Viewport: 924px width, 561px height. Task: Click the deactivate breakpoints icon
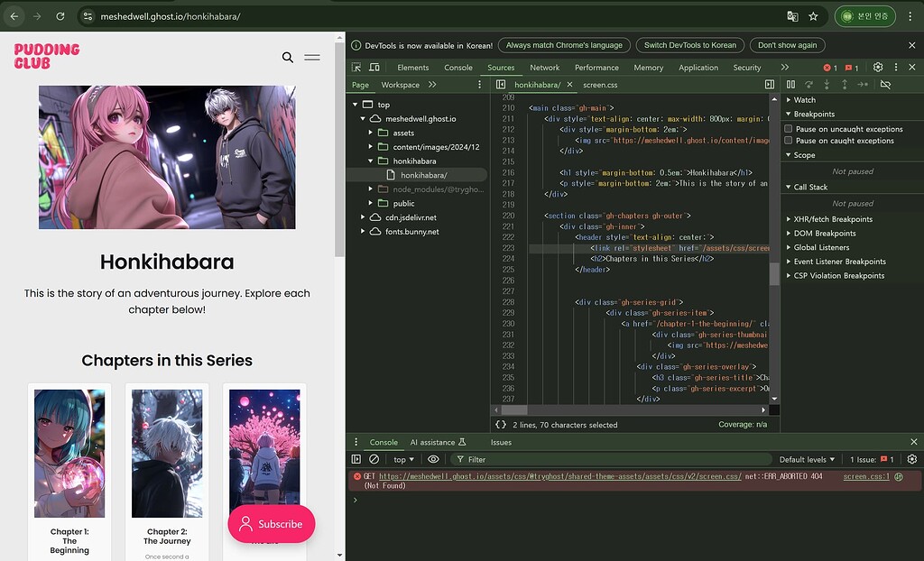pos(885,85)
